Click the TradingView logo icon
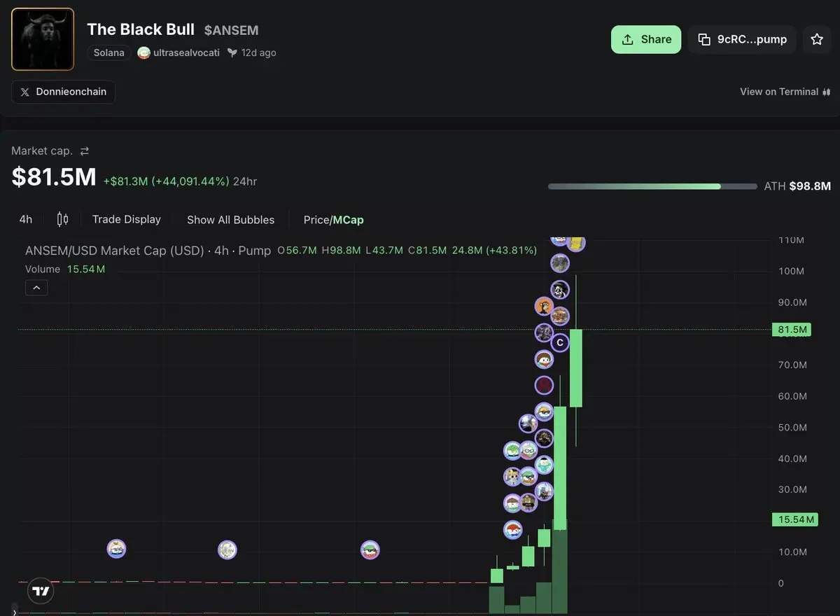 point(41,591)
